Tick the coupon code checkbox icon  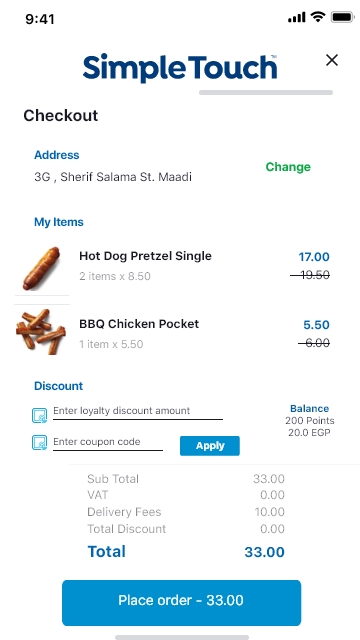pyautogui.click(x=40, y=442)
